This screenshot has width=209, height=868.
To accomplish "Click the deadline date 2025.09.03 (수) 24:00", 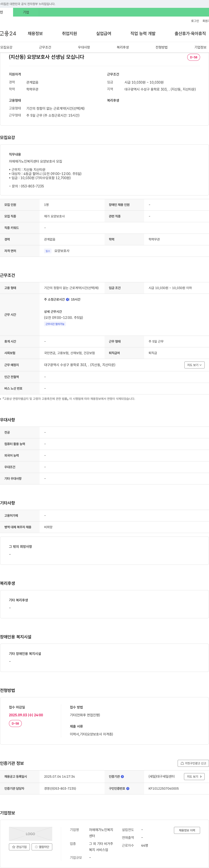I will [x=26, y=715].
